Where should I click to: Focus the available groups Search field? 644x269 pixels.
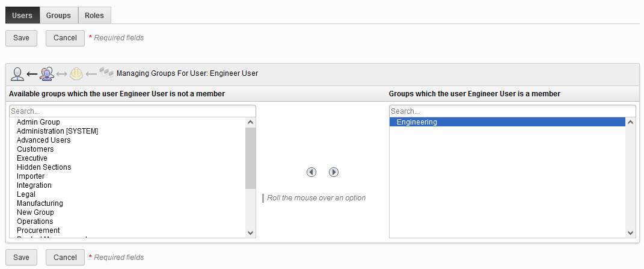(x=132, y=111)
